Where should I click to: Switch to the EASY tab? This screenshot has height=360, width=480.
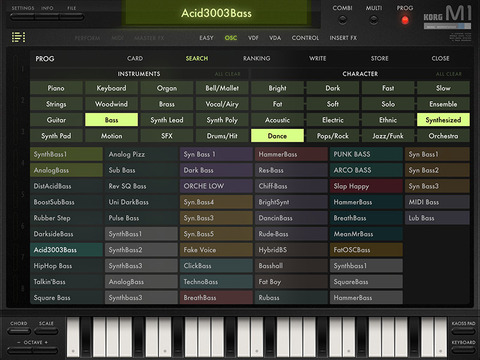[206, 38]
